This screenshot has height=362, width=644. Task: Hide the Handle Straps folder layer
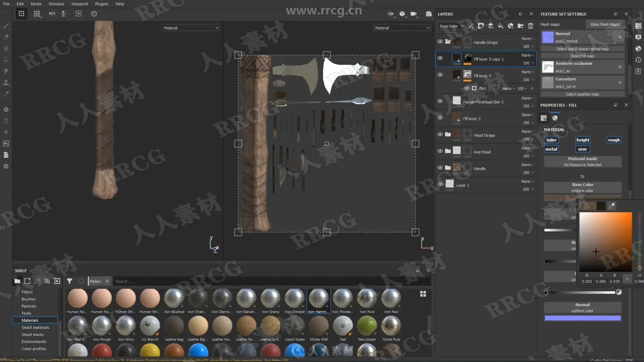pyautogui.click(x=440, y=42)
